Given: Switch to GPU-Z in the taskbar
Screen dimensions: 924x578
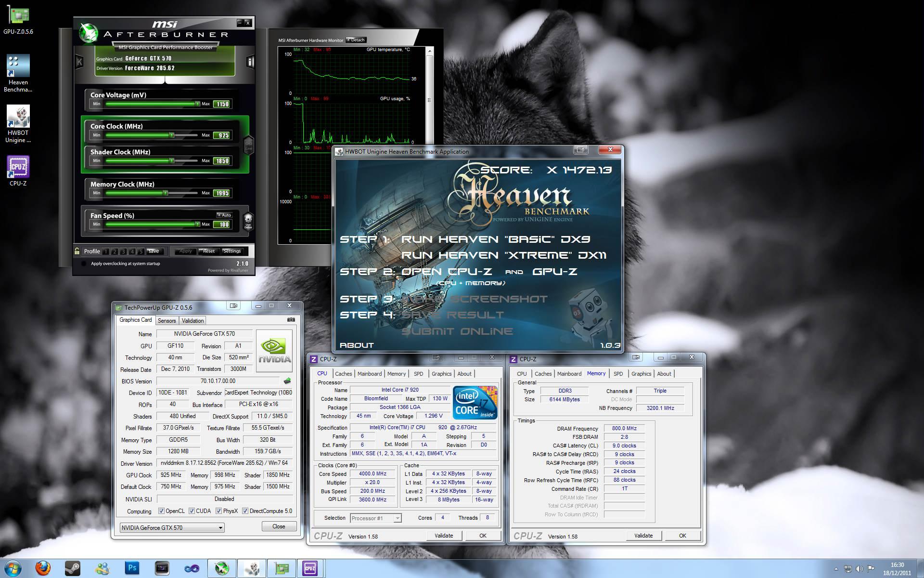Looking at the screenshot, I should click(281, 569).
